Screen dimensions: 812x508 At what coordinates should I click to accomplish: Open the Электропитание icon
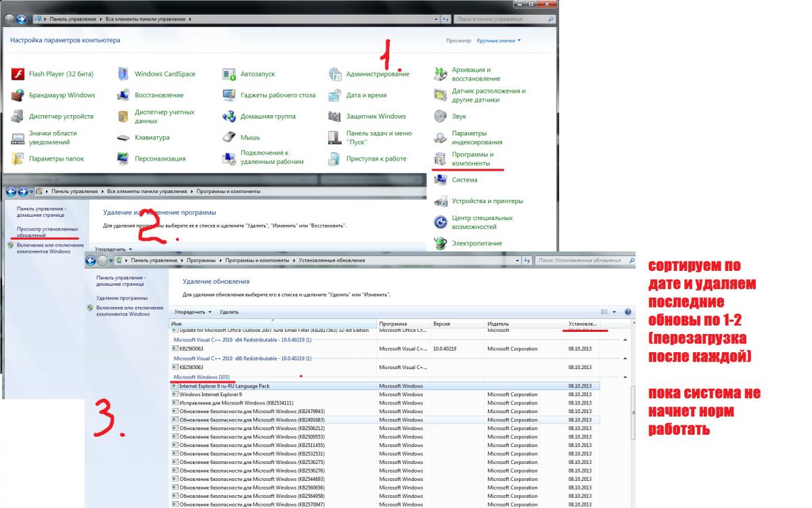(441, 242)
